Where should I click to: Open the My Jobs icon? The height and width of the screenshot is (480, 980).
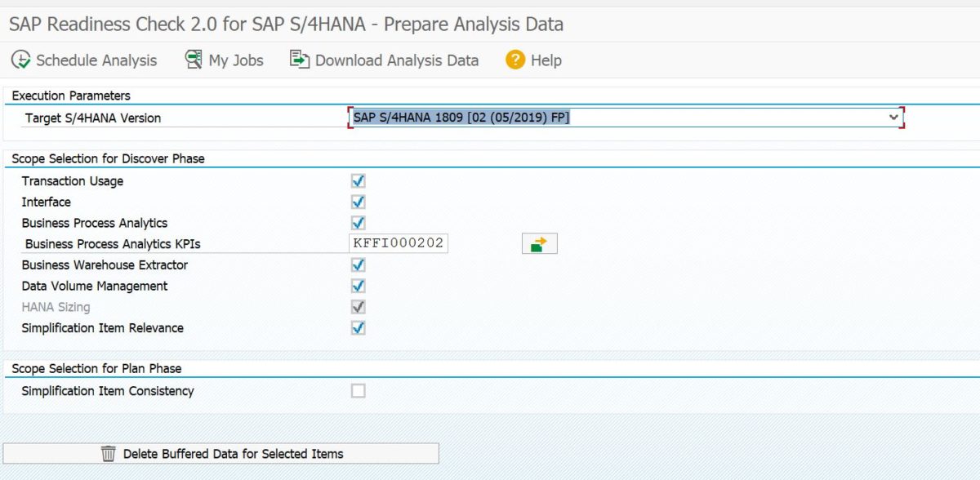coord(193,60)
